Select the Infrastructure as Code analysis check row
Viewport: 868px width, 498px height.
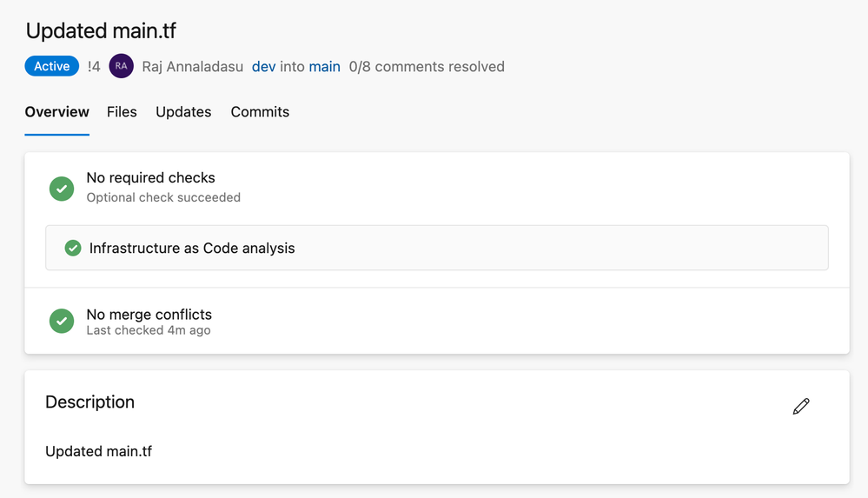click(x=436, y=249)
